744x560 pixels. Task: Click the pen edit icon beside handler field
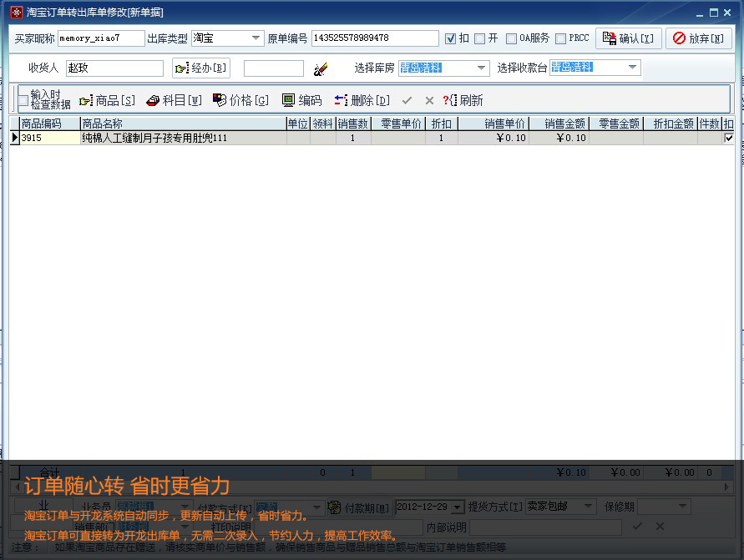pos(321,69)
